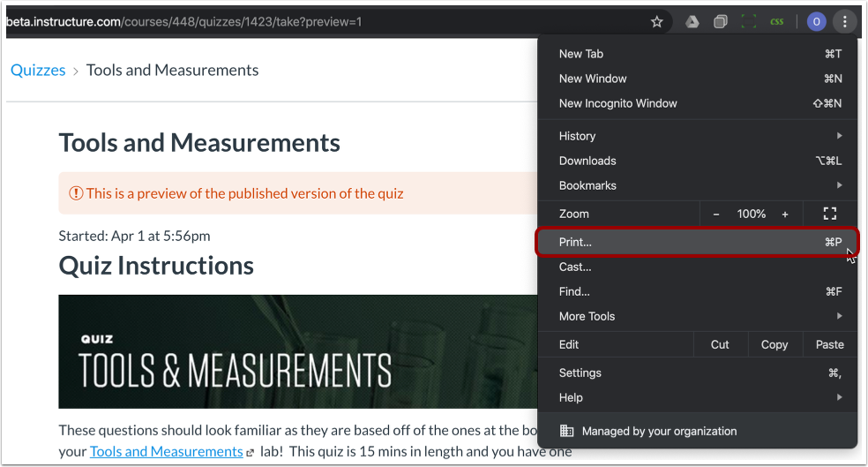Activate the green screenshot capture extension
868x467 pixels.
click(748, 21)
